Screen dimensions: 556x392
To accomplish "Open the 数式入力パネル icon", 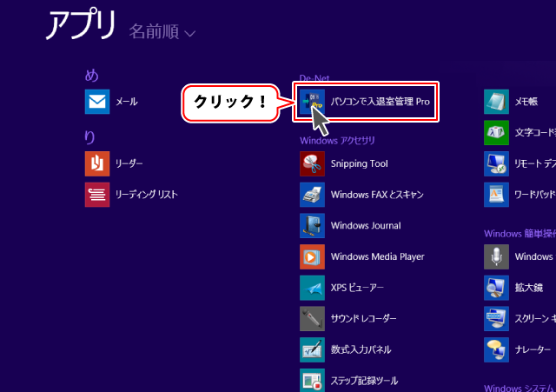I will (312, 349).
